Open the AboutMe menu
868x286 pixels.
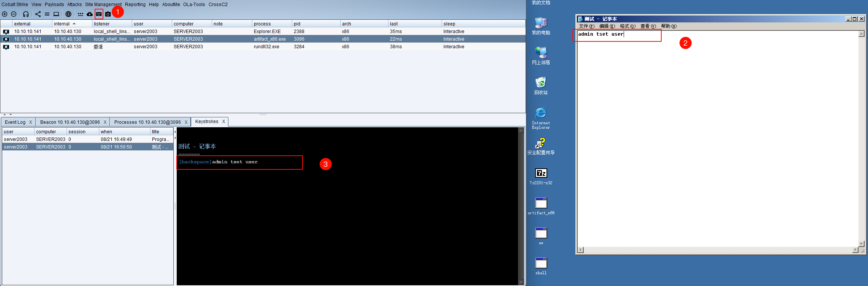click(171, 5)
